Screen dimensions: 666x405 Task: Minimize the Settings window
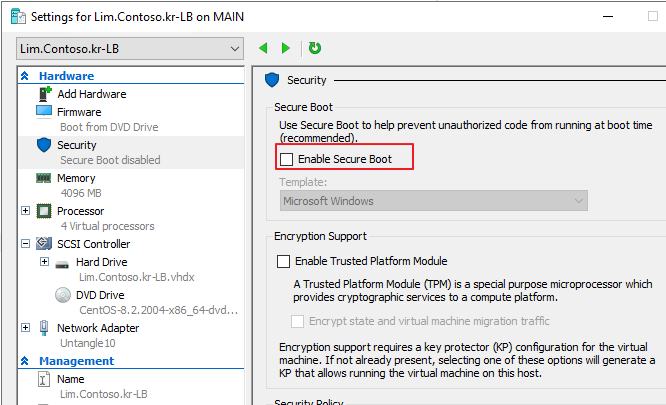pyautogui.click(x=608, y=17)
